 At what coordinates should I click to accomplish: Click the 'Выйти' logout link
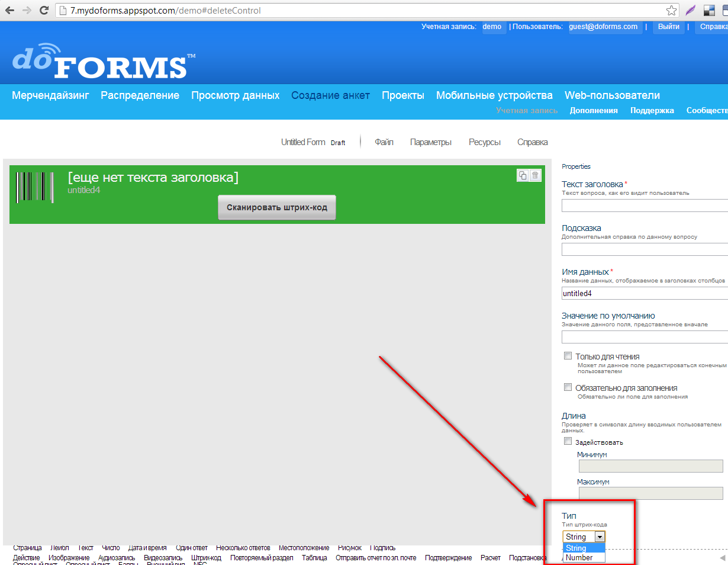click(x=668, y=27)
